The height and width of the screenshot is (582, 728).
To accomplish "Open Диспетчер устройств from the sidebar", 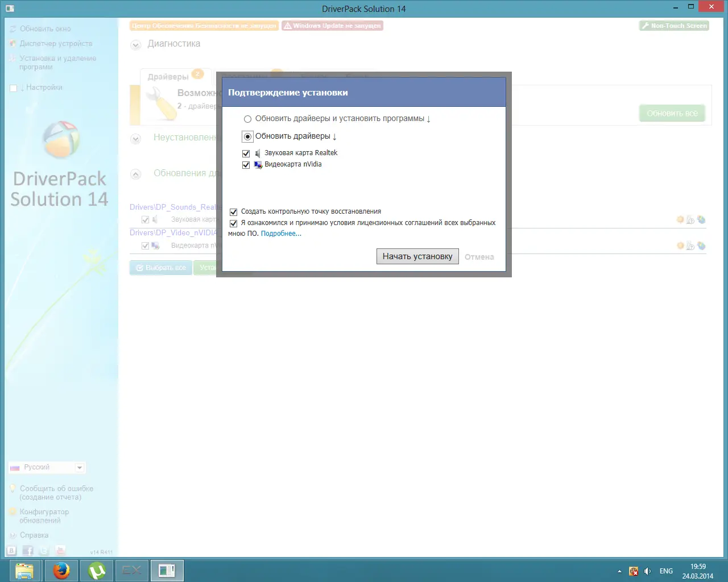I will tap(56, 43).
